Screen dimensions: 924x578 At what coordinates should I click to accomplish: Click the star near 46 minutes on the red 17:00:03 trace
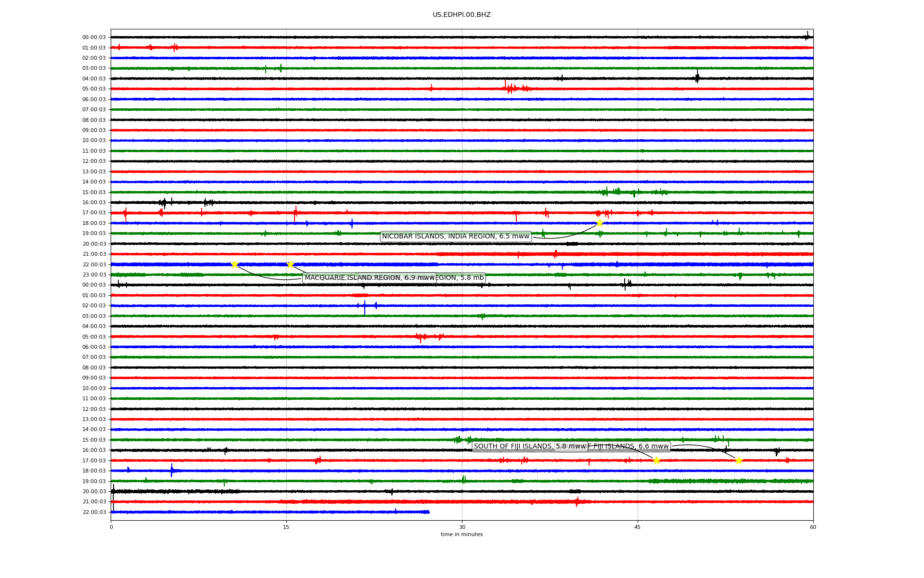click(x=656, y=460)
